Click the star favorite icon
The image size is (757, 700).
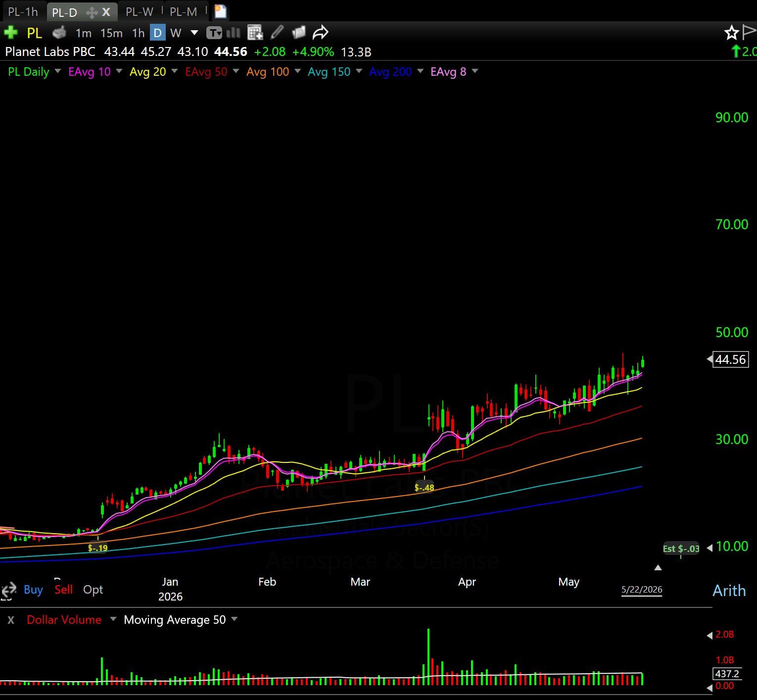coord(731,33)
